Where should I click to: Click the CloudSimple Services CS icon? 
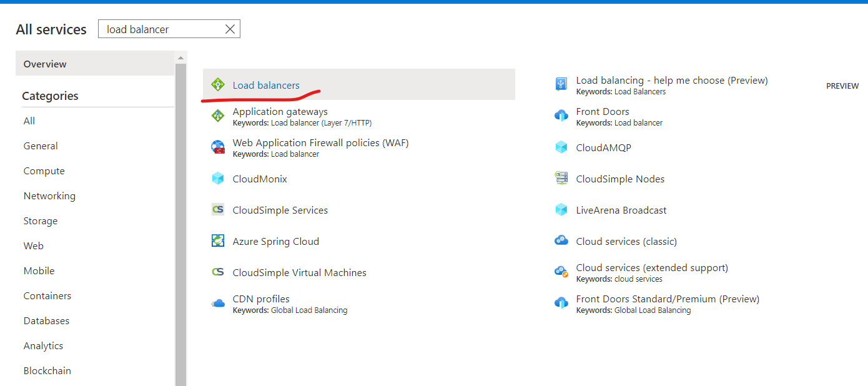(x=218, y=209)
